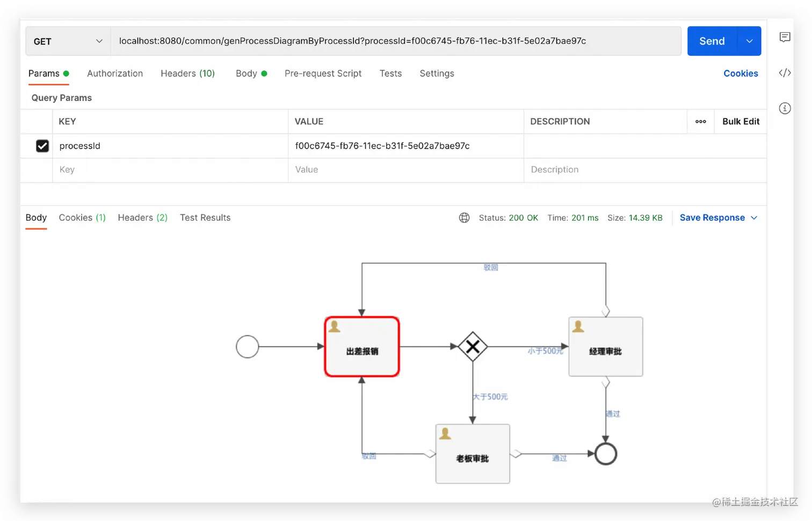The height and width of the screenshot is (521, 812).
Task: Click the processId key cell
Action: (170, 146)
